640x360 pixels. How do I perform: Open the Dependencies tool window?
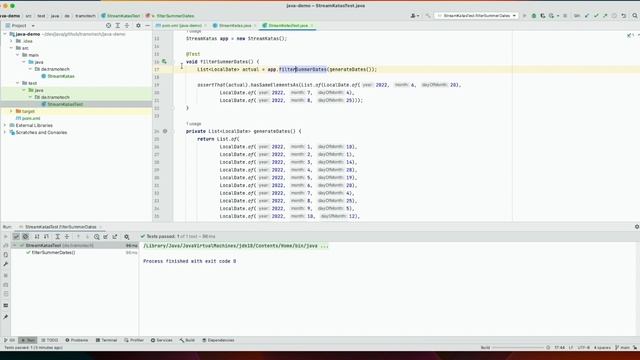click(x=218, y=340)
